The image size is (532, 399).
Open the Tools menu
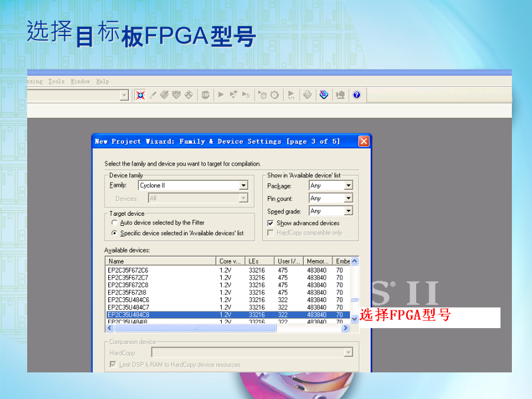56,82
